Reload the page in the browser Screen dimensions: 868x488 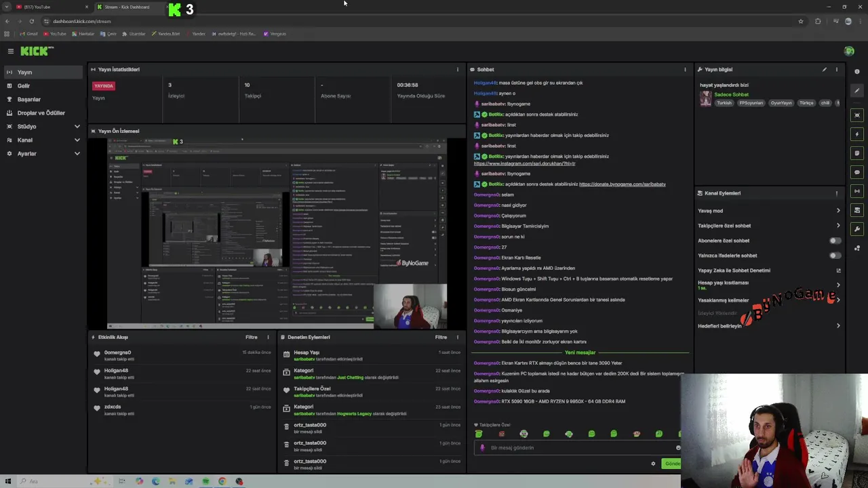31,21
